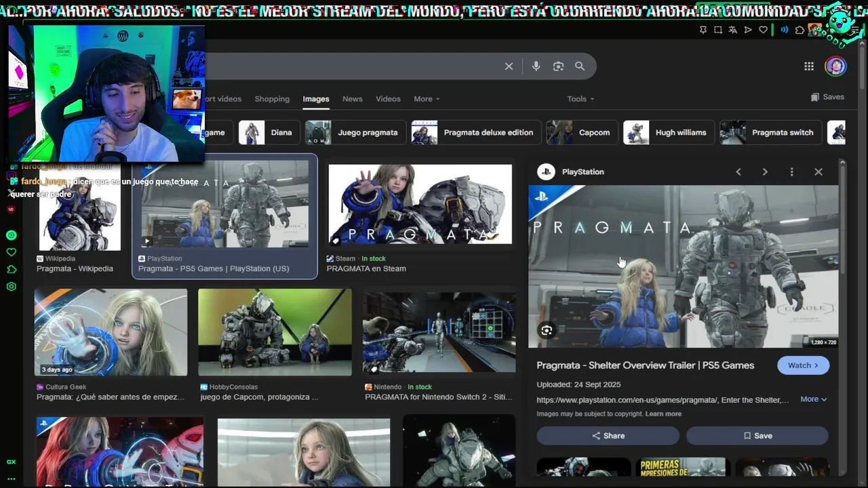Go to next image in preview panel
This screenshot has height=488, width=868.
(x=765, y=172)
